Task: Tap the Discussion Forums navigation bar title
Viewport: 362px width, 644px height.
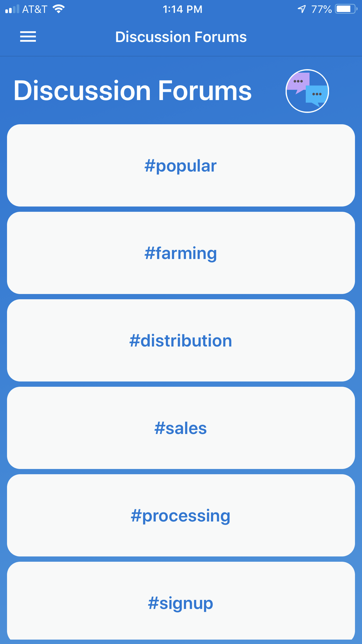Action: pos(181,37)
